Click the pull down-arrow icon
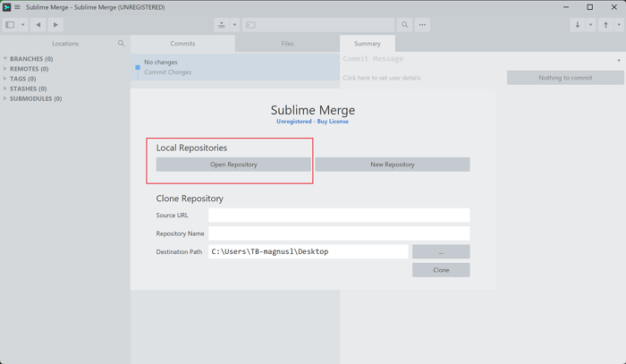 (578, 25)
